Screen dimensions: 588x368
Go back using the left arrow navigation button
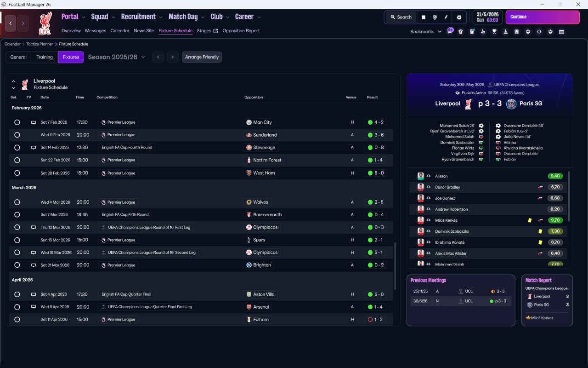11,23
